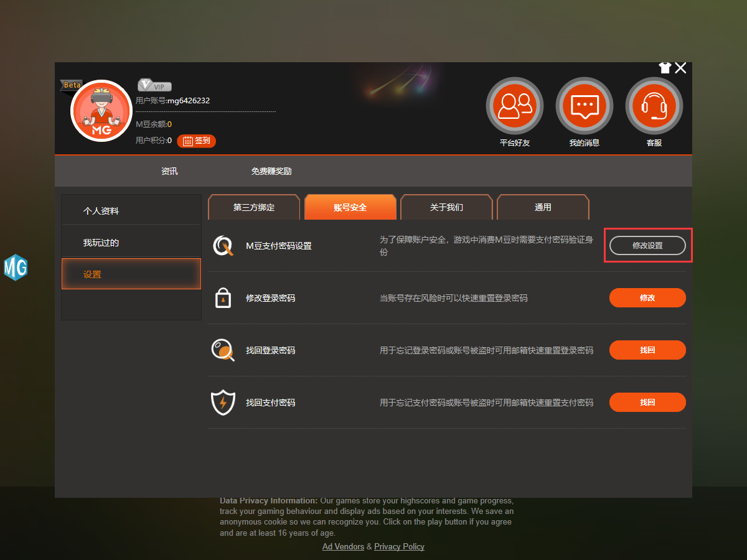Open the Privacy Policy link
747x560 pixels.
(399, 546)
